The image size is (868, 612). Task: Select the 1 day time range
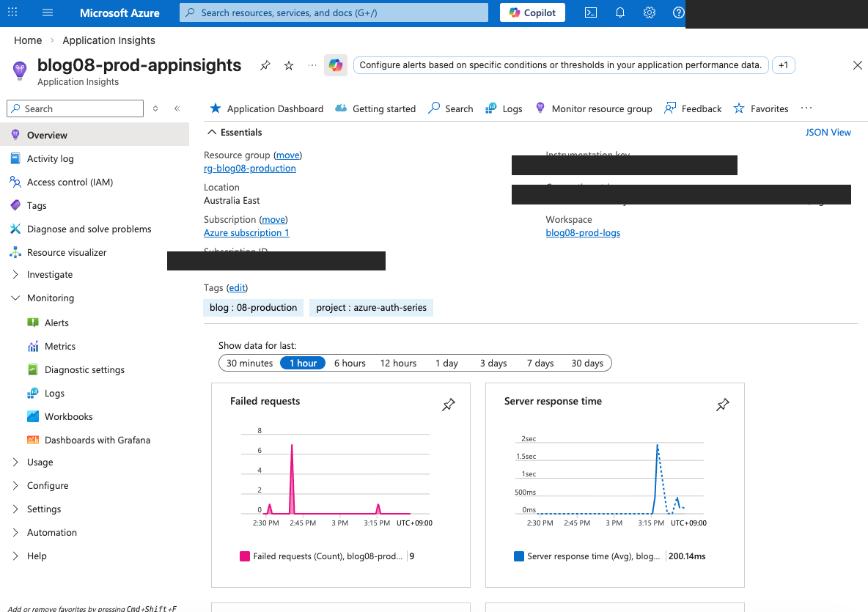click(446, 363)
